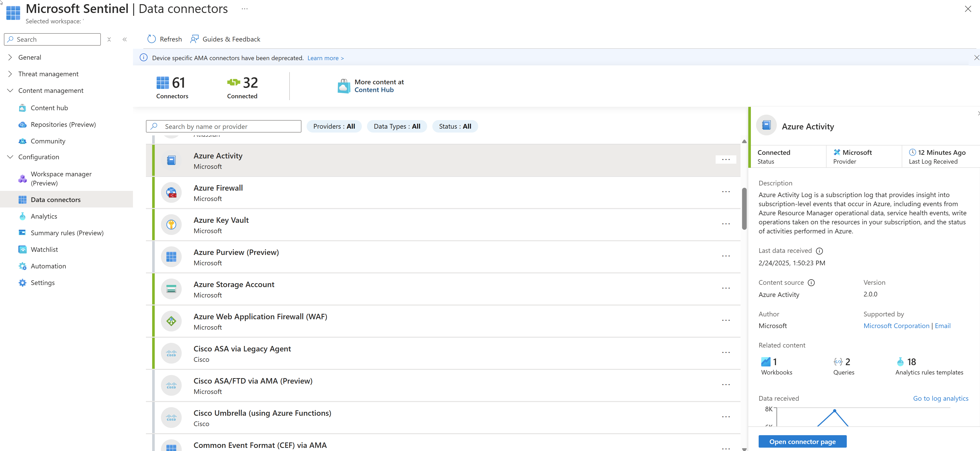Open more options for Cisco Umbrella row

(x=726, y=417)
